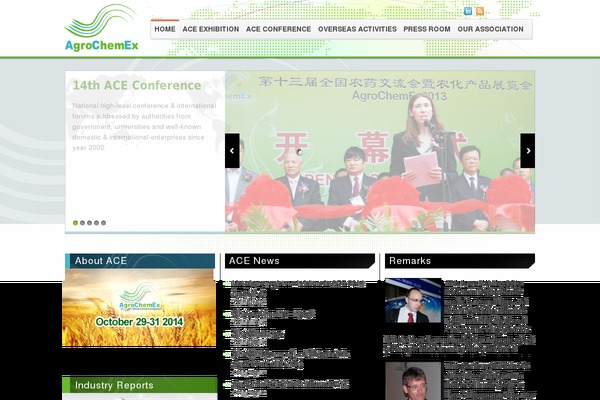Open the OVERSEAS ACTIVITIES menu
Viewport: 600px width, 400px height.
point(357,29)
